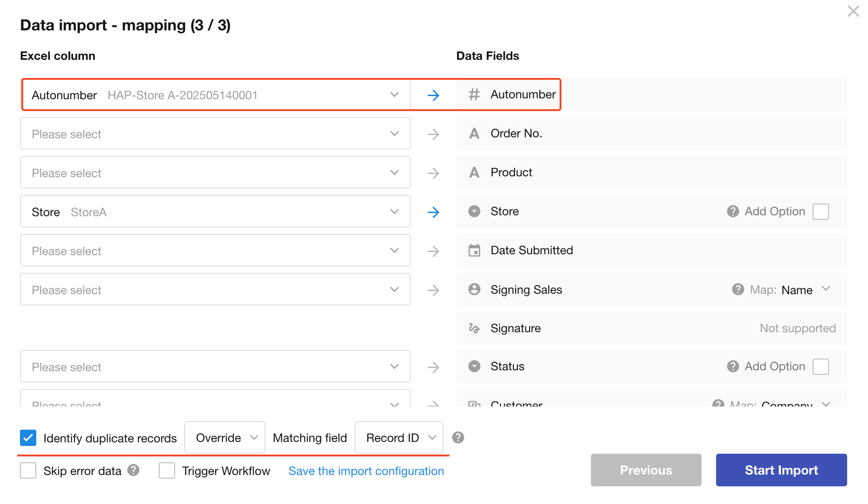Click the help icon beside Skip error data

133,470
